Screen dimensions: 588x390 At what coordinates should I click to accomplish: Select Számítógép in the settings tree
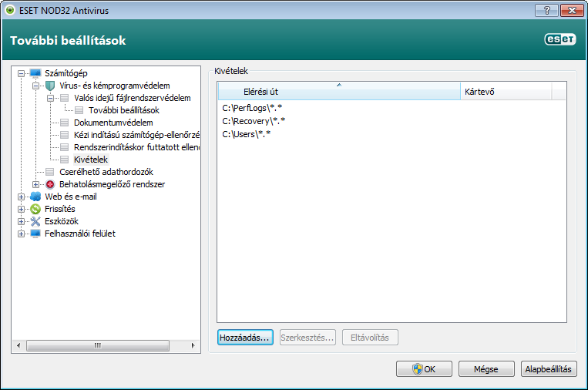66,73
